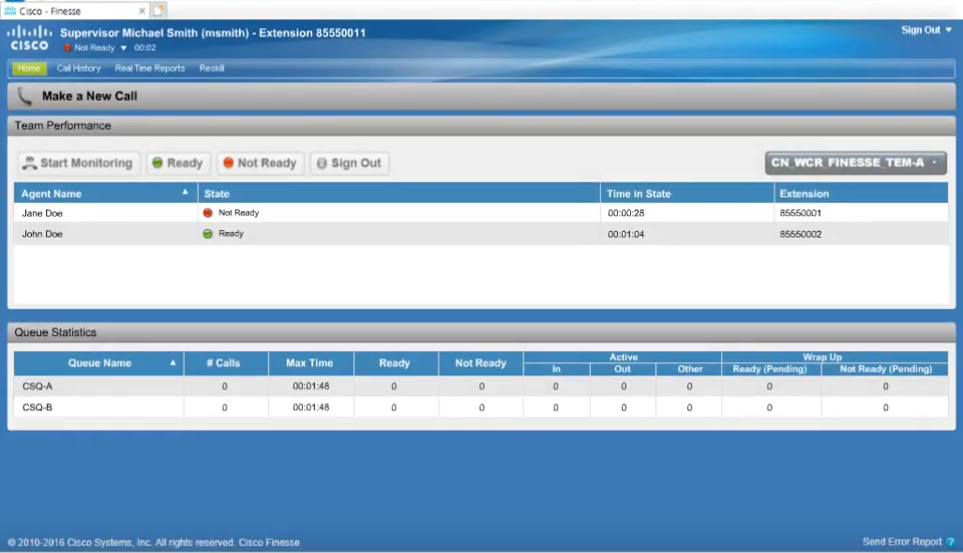Open the Call History tab
The height and width of the screenshot is (553, 963).
pyautogui.click(x=79, y=68)
